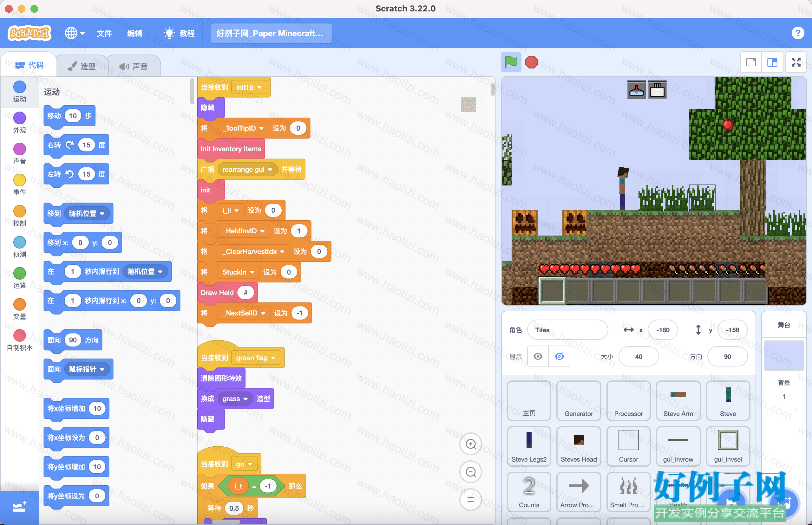
Task: Select the Steve Legs2 sprite
Action: (529, 446)
